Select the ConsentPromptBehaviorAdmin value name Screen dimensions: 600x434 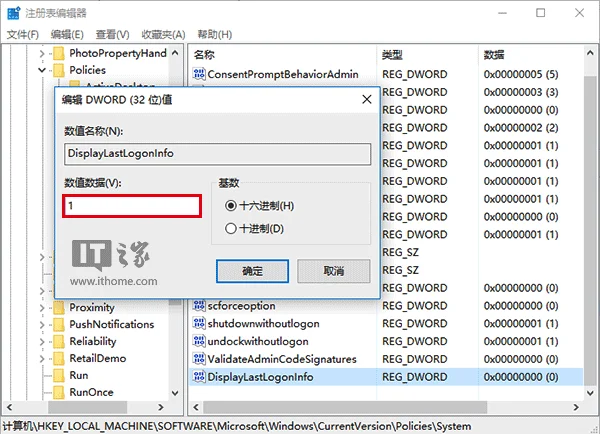pyautogui.click(x=283, y=74)
